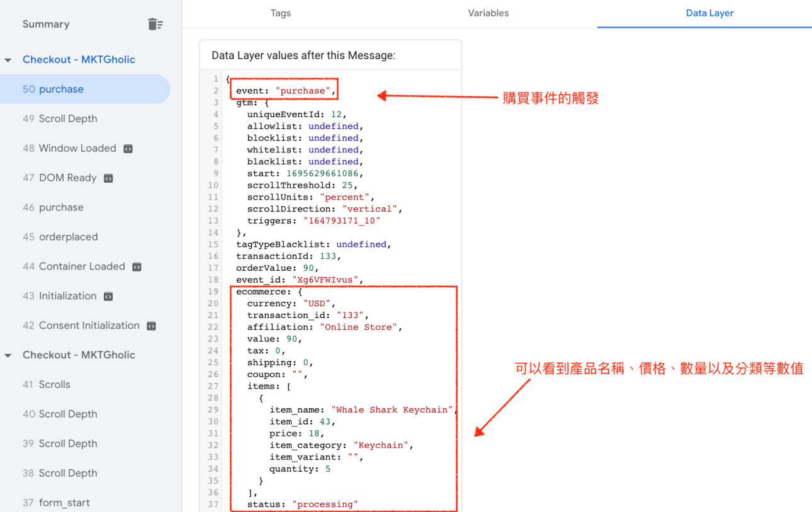The width and height of the screenshot is (812, 512).
Task: Click the orderValue: 90 line
Action: click(278, 268)
